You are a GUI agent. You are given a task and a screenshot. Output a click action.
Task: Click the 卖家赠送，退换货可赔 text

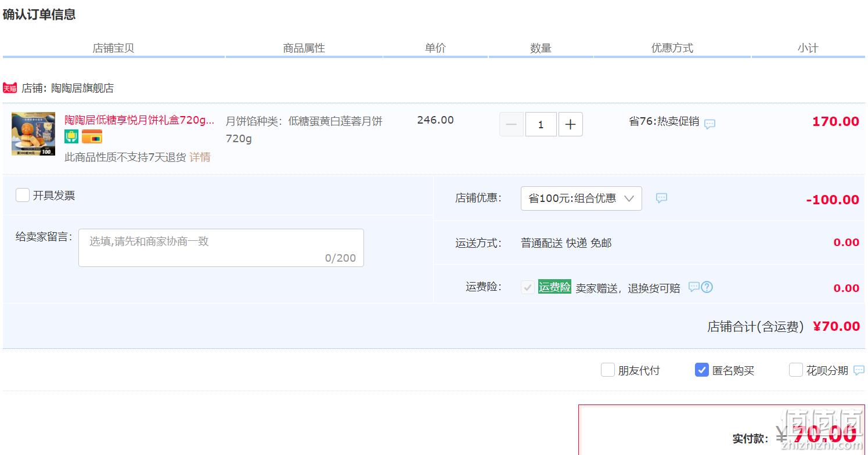click(x=628, y=288)
